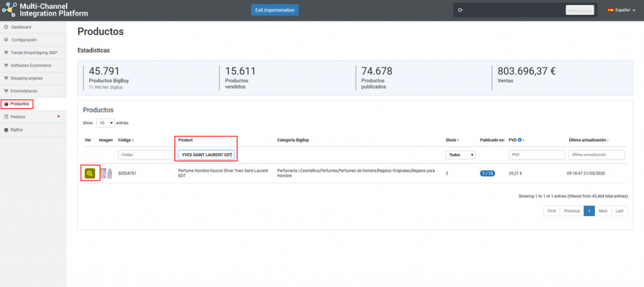The width and height of the screenshot is (644, 287).
Task: Go to Tienda Dropshipping 360º
Action: click(35, 53)
